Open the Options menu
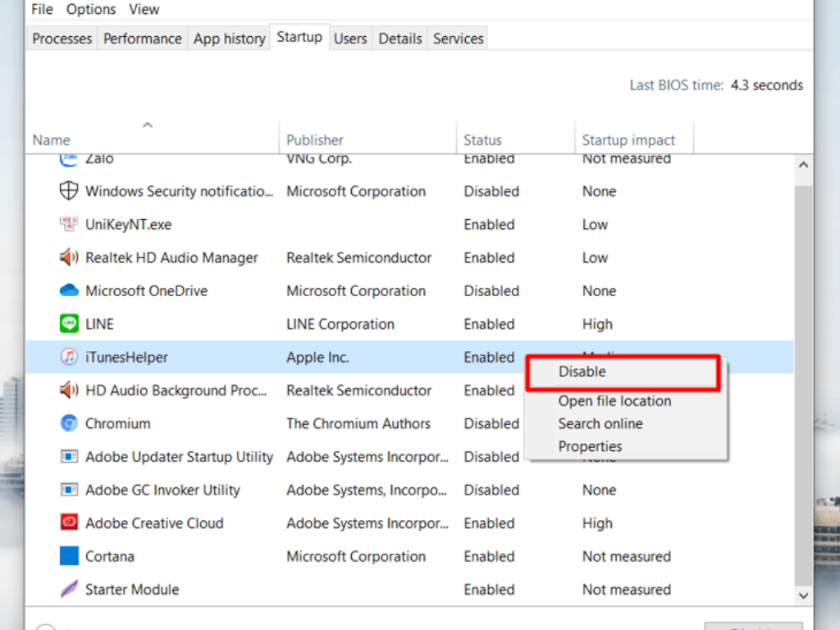This screenshot has height=630, width=840. tap(91, 10)
